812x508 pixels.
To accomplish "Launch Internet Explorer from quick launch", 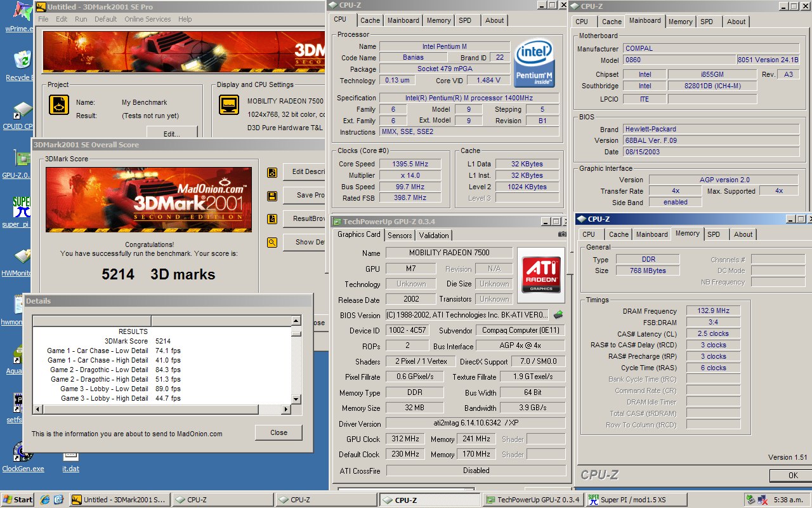I will (45, 499).
